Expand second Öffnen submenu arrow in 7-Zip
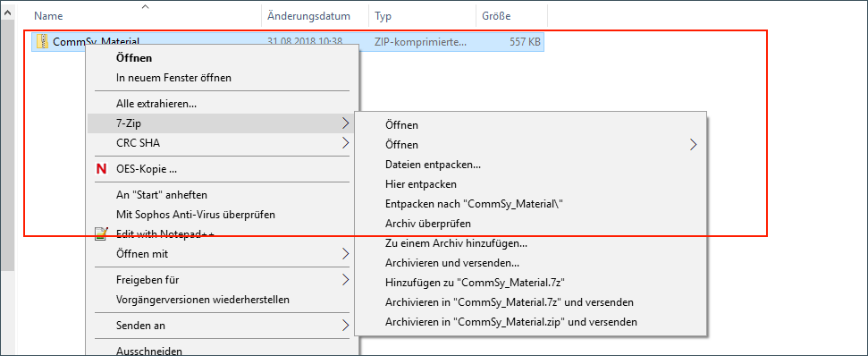This screenshot has width=868, height=356. tap(693, 145)
